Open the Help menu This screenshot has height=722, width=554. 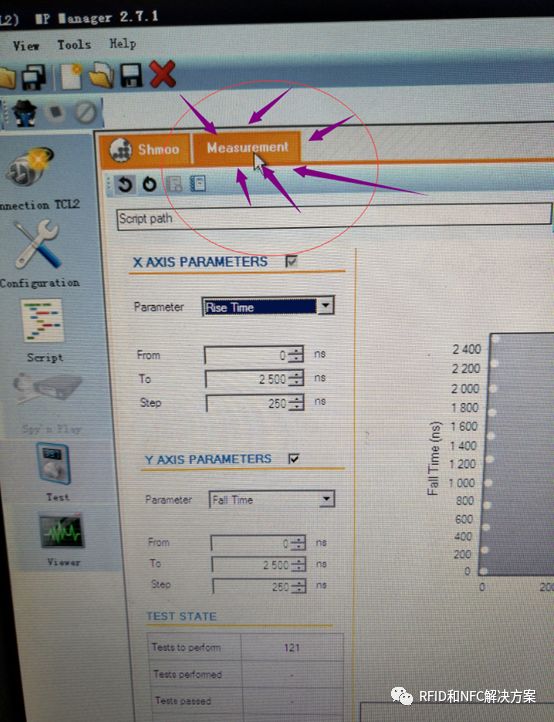tap(122, 44)
